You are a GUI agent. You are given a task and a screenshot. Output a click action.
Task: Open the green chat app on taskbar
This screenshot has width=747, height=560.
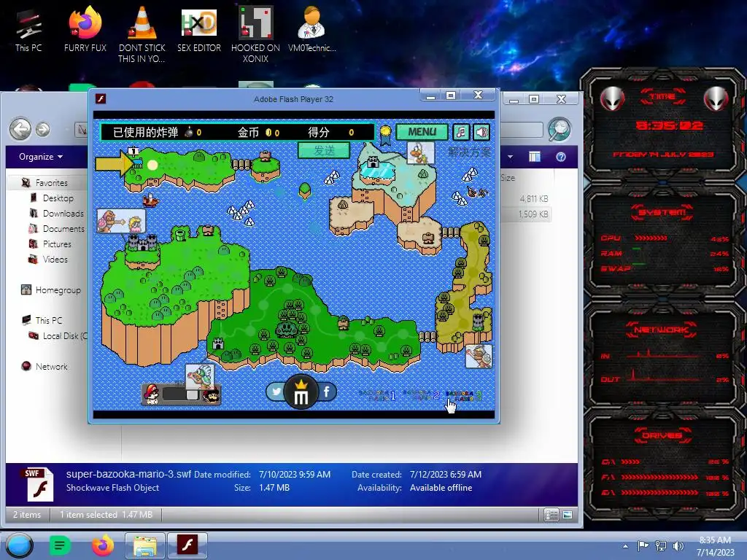click(x=60, y=545)
